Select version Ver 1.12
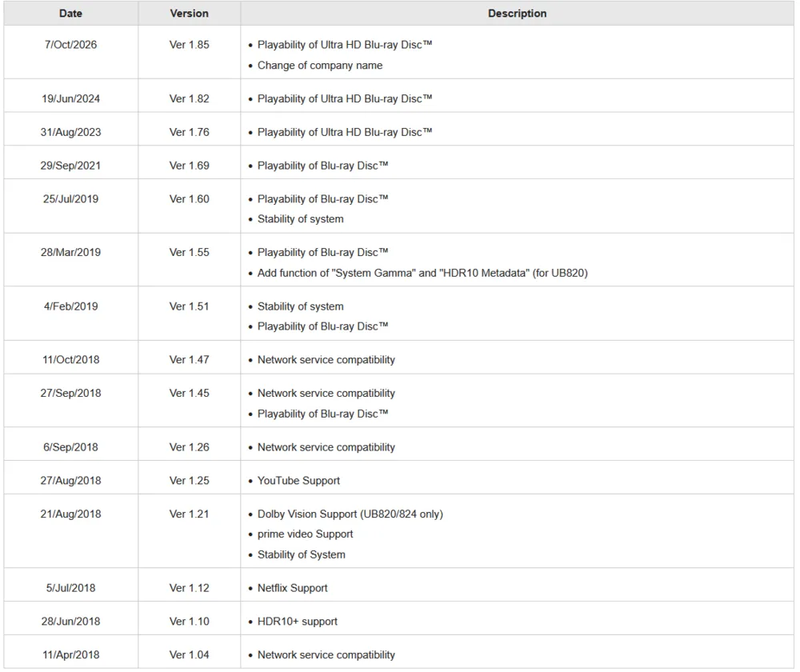Viewport: 800px width, 672px height. (x=190, y=588)
